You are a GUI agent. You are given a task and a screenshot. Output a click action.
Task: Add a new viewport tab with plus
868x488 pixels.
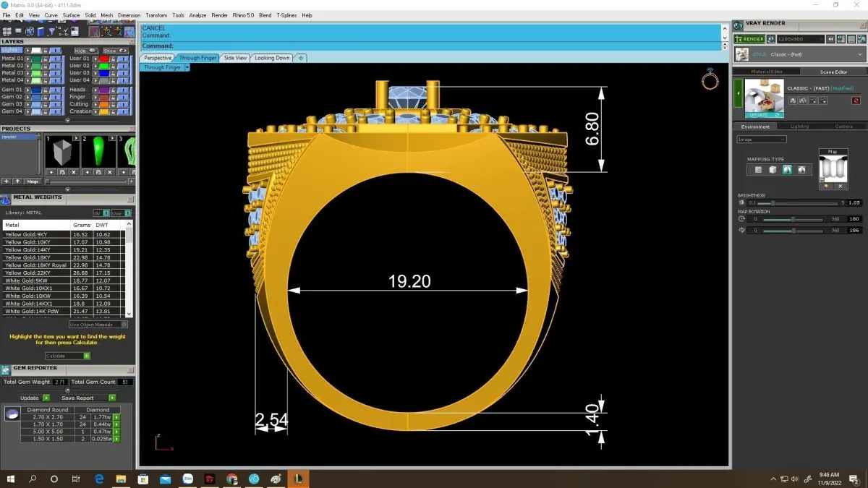tap(300, 58)
